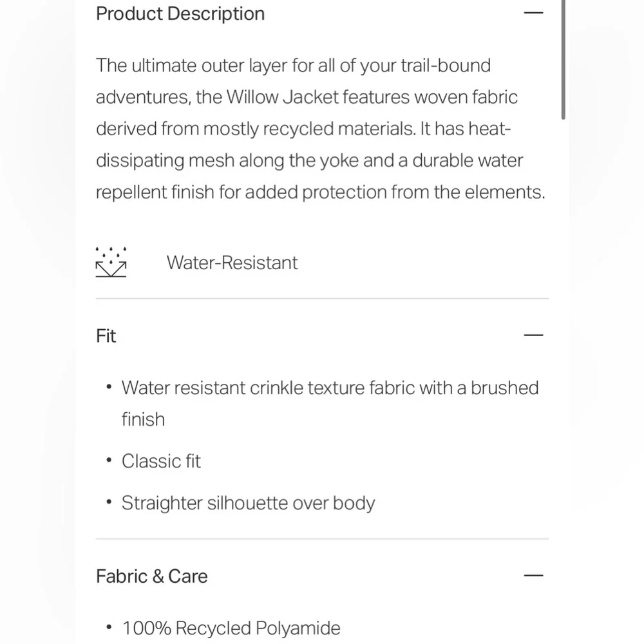This screenshot has height=644, width=644.
Task: Click the Straighter silhouette over body item
Action: click(248, 503)
